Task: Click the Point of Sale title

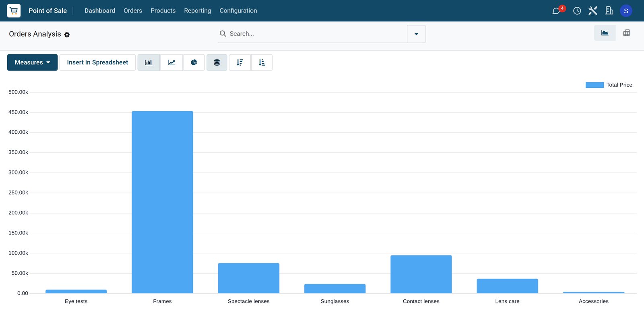Action: click(x=47, y=10)
